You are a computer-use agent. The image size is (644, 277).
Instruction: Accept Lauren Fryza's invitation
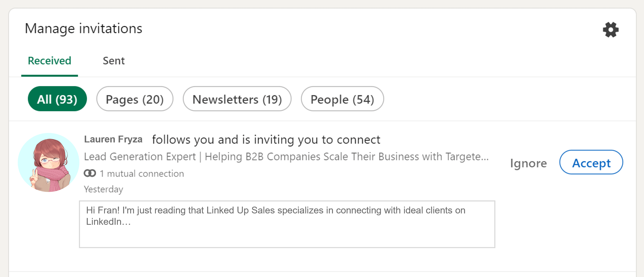[x=591, y=162]
